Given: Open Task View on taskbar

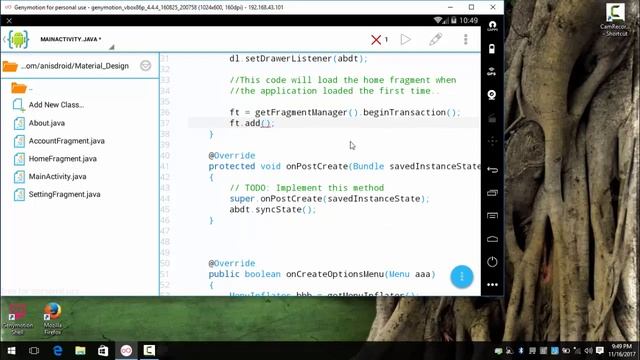Looking at the screenshot, I should [34, 351].
